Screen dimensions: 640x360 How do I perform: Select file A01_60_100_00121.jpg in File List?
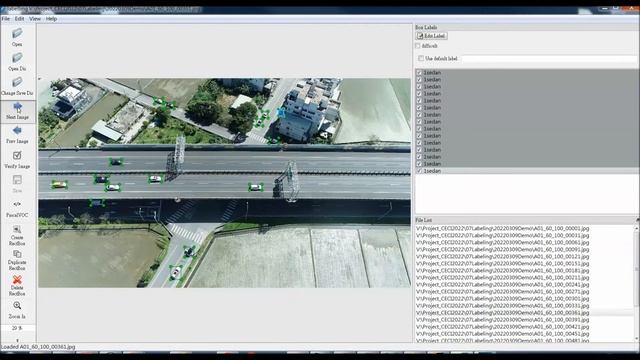click(x=502, y=257)
